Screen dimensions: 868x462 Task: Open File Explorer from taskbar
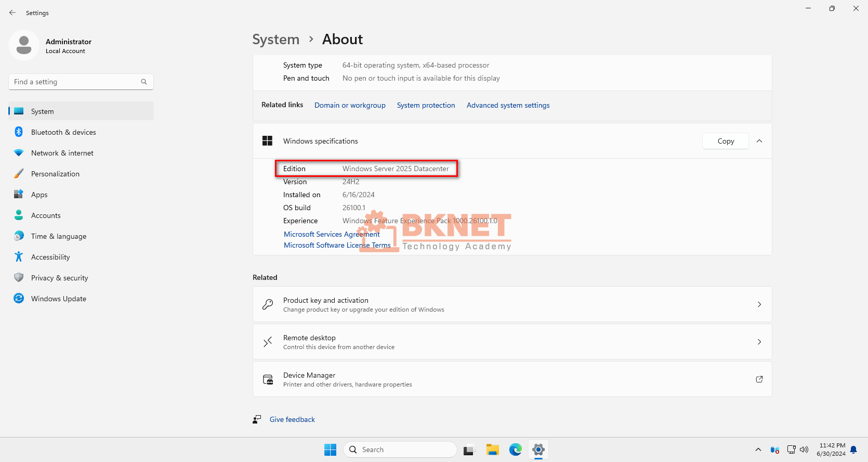coord(492,450)
